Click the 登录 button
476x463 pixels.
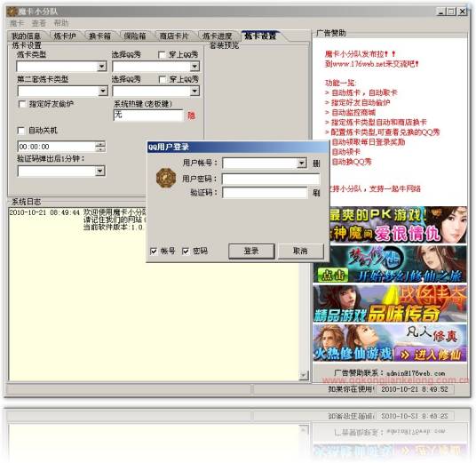click(251, 251)
